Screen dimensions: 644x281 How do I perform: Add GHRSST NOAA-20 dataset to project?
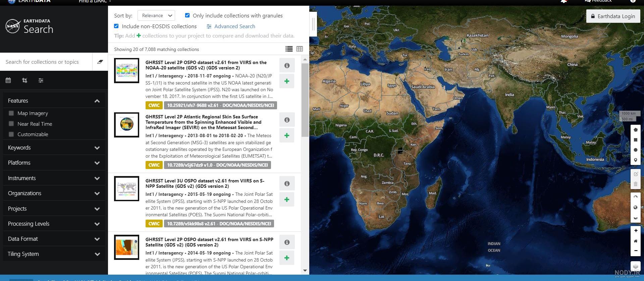[287, 81]
